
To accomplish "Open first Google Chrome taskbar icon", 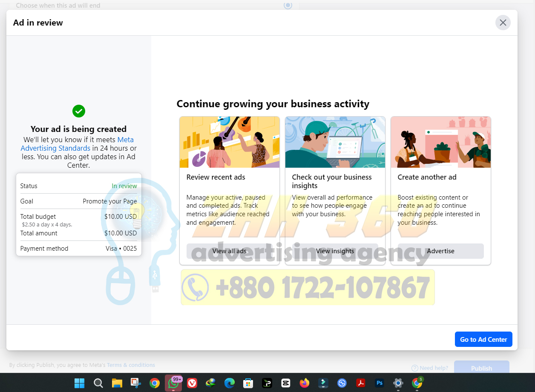I will click(155, 383).
